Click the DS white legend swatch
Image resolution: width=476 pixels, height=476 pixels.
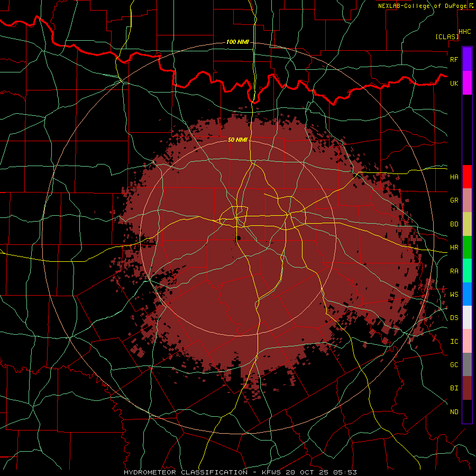[x=467, y=317]
